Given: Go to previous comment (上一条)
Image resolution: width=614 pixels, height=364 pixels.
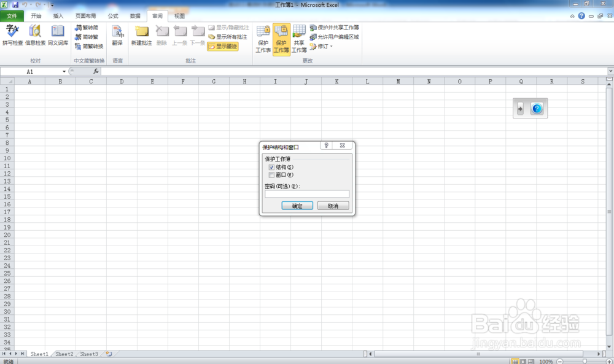Looking at the screenshot, I should pyautogui.click(x=180, y=35).
